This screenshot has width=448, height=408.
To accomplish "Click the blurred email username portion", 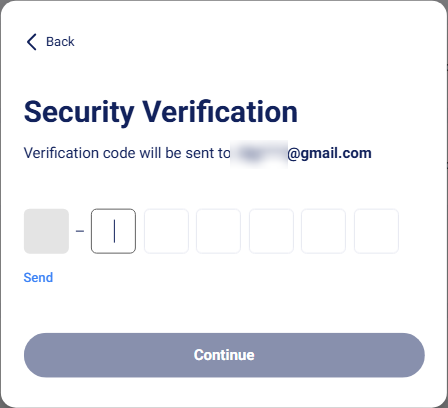I will pos(259,154).
